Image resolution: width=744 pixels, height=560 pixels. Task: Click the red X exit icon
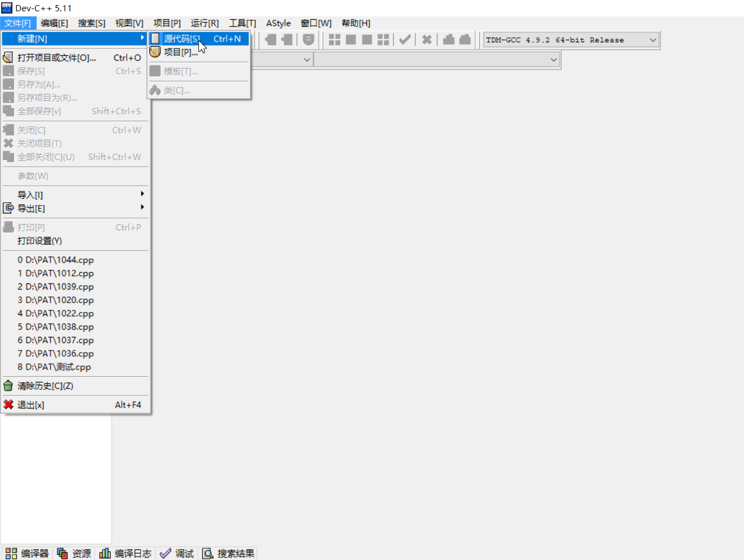coord(8,405)
